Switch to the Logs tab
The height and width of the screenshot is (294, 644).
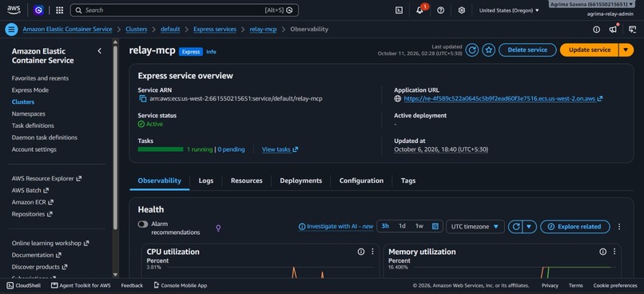tap(206, 181)
